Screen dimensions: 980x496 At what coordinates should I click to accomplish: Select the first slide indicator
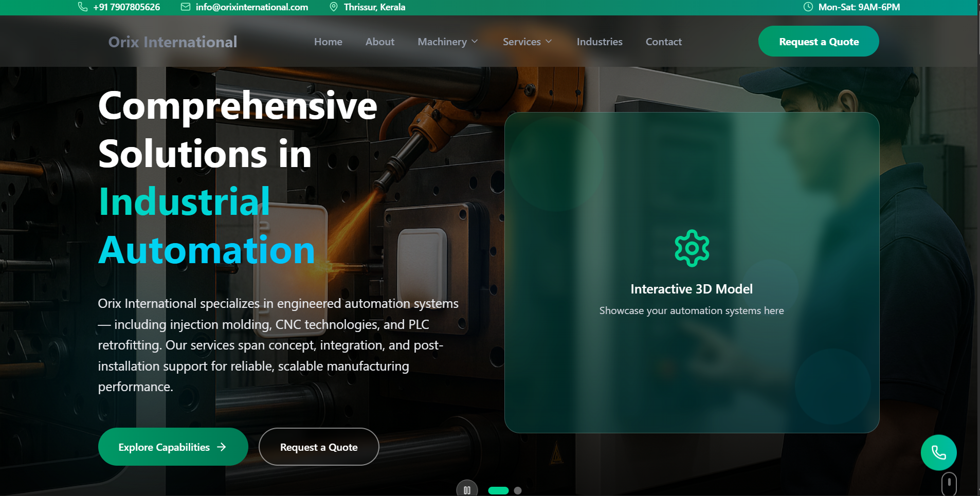coord(498,490)
